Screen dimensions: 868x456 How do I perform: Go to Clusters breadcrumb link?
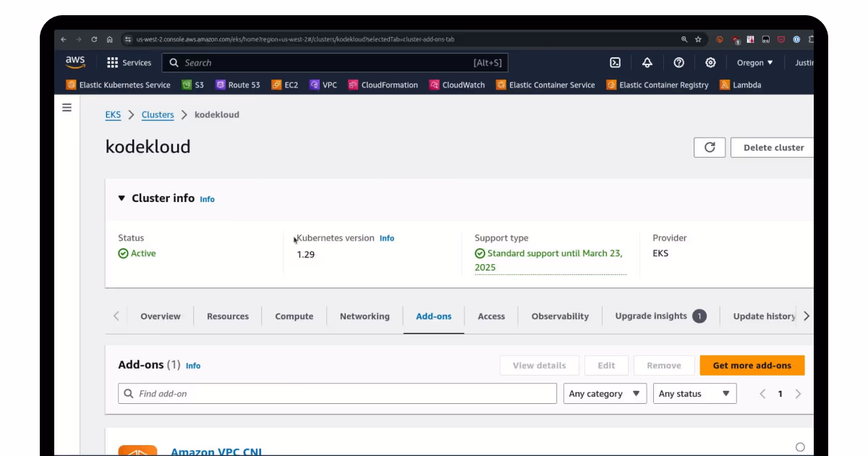pos(158,114)
